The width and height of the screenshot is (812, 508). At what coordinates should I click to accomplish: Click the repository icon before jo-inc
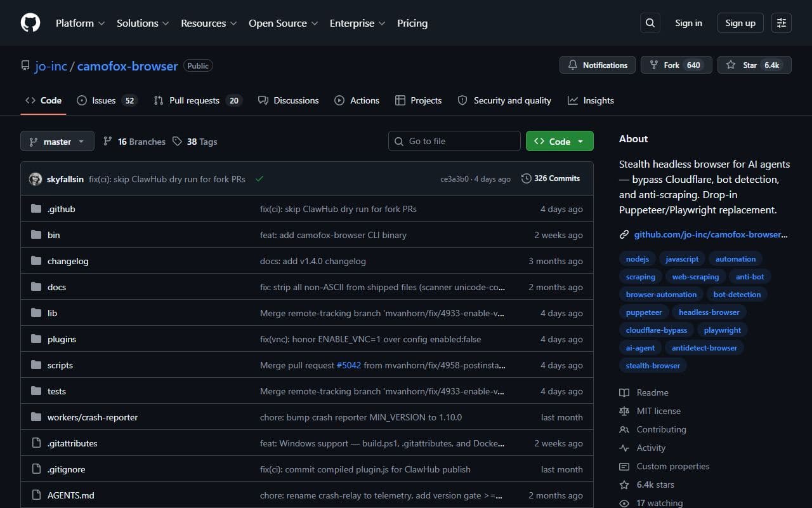point(25,66)
